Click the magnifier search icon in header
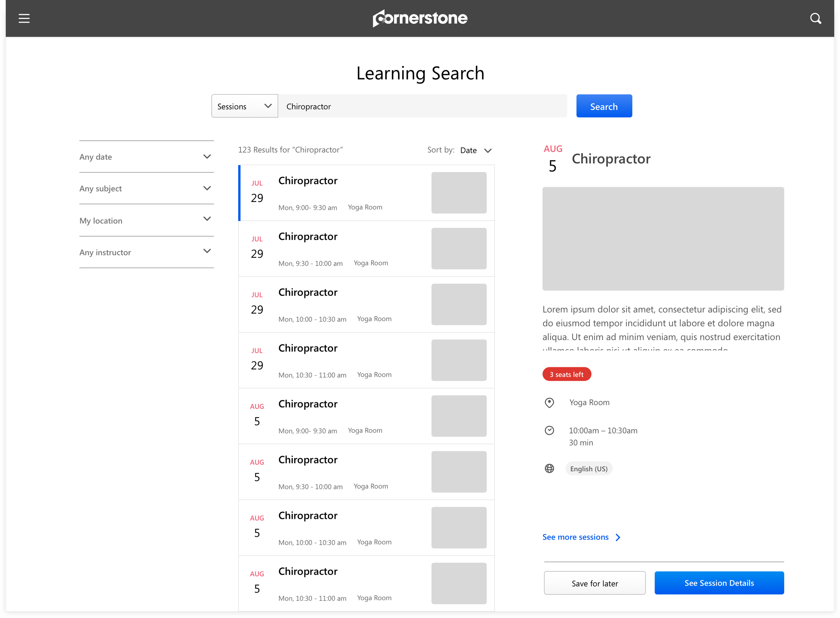Viewport: 840px width, 618px height. pos(815,18)
